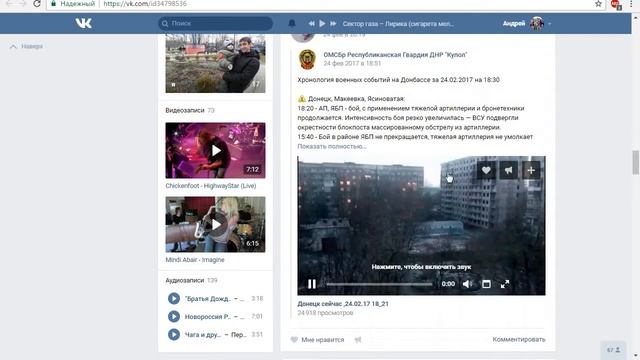Viewport: 640px width, 360px height.
Task: Open the Видеозаписи section
Action: (184, 110)
